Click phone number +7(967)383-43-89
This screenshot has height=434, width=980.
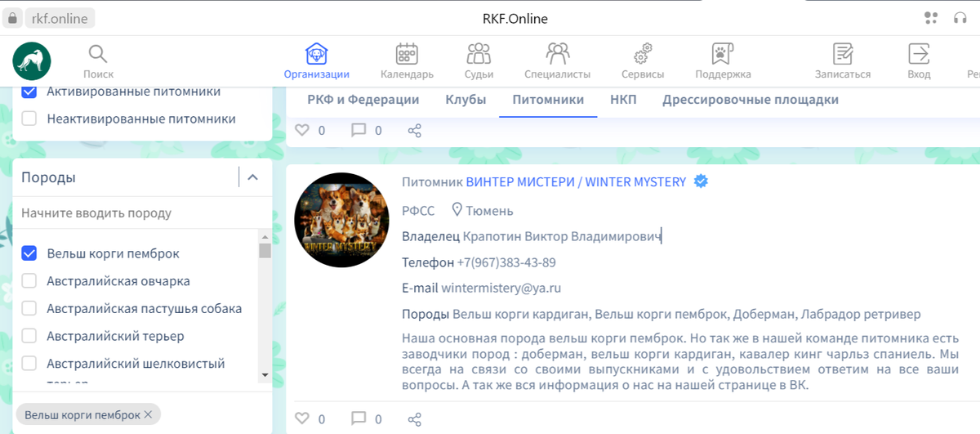click(506, 262)
